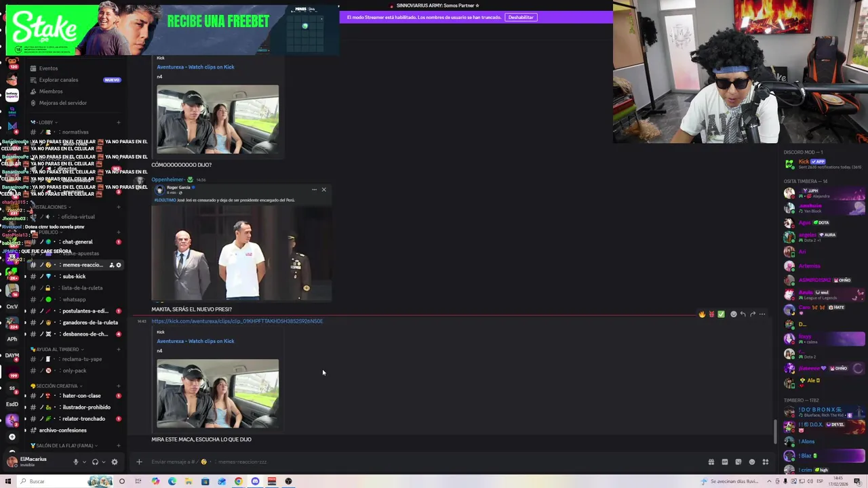The height and width of the screenshot is (488, 868).
Task: Click the chat scrollbar thumb
Action: [776, 432]
